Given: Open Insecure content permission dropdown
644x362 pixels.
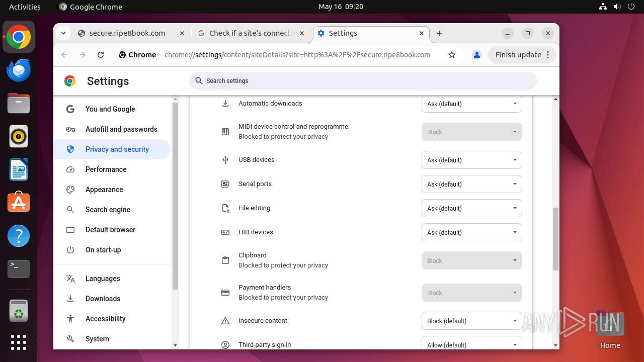Looking at the screenshot, I should click(x=471, y=321).
